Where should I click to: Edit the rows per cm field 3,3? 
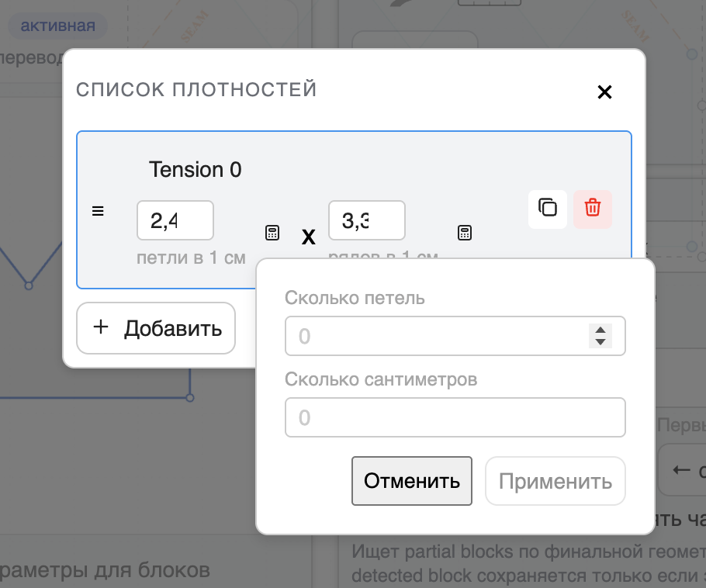click(366, 220)
